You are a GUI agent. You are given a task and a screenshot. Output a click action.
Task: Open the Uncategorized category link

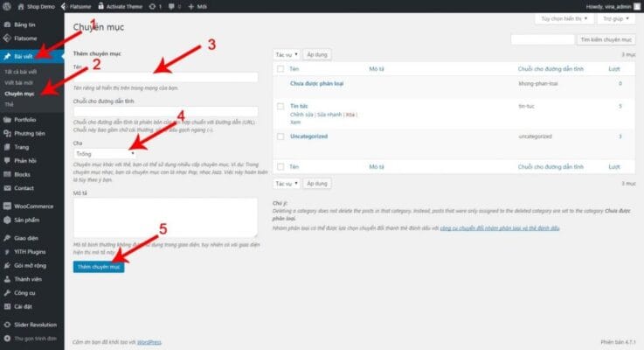click(308, 136)
